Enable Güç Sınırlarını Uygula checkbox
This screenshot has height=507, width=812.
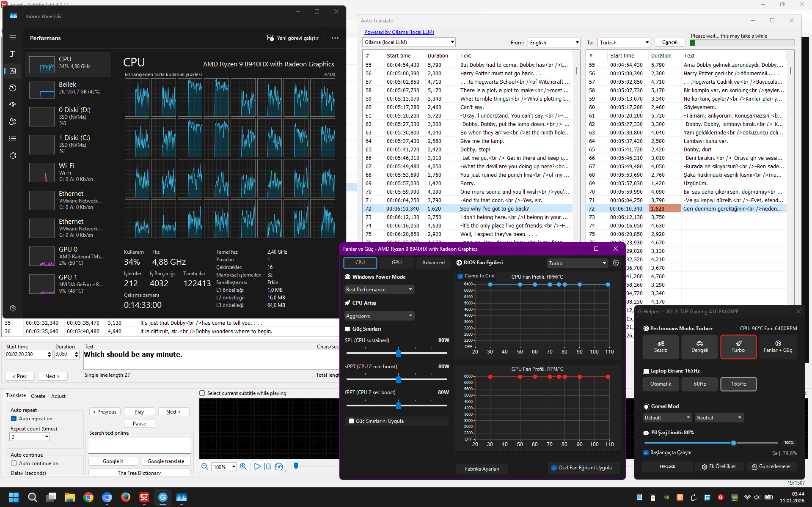click(x=351, y=421)
